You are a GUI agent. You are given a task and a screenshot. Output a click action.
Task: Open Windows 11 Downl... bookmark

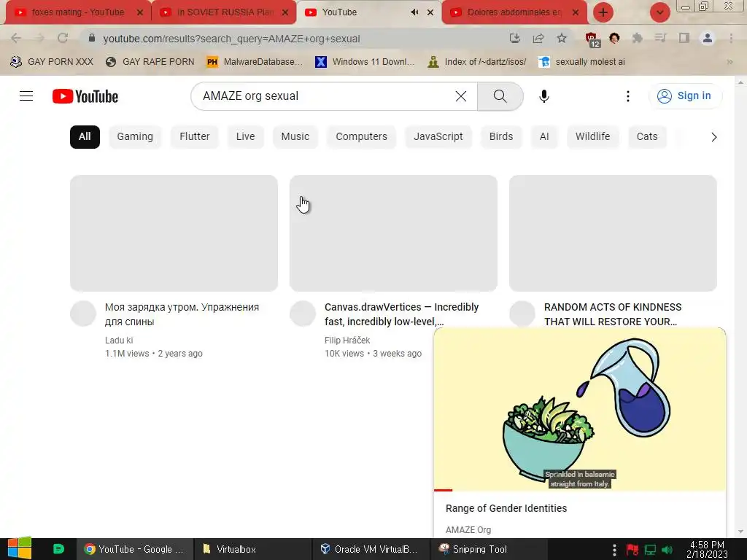[x=365, y=62]
